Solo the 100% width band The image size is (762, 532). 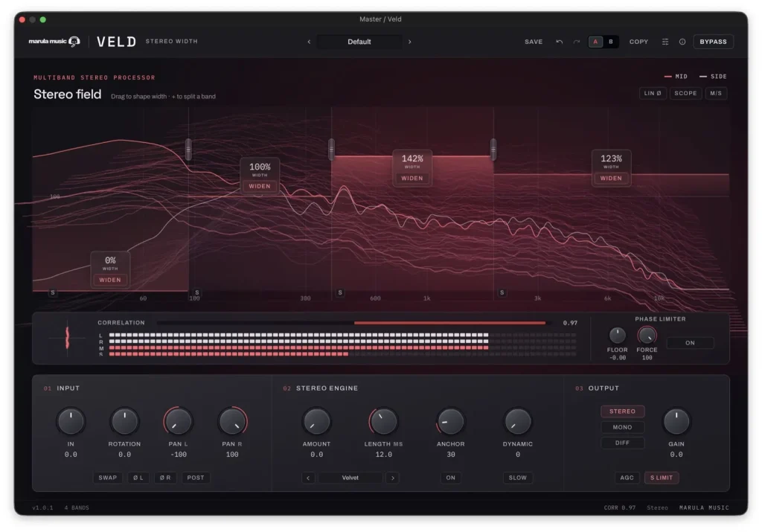click(x=196, y=292)
